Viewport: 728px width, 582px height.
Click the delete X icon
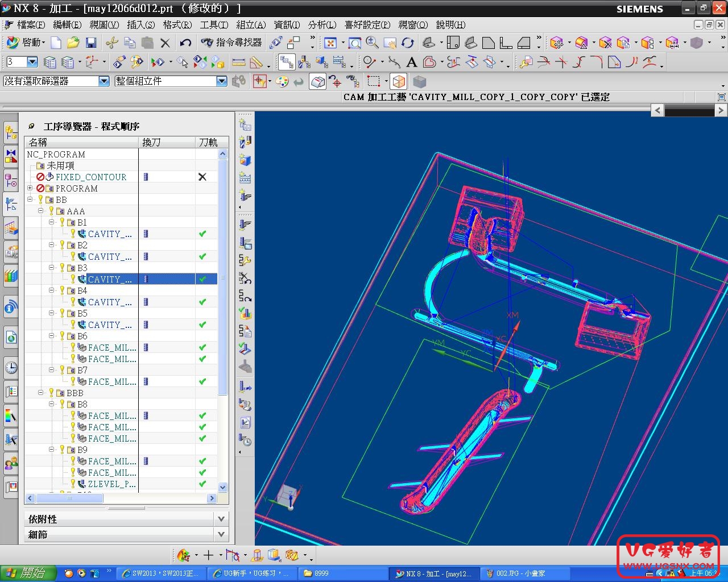pyautogui.click(x=165, y=43)
